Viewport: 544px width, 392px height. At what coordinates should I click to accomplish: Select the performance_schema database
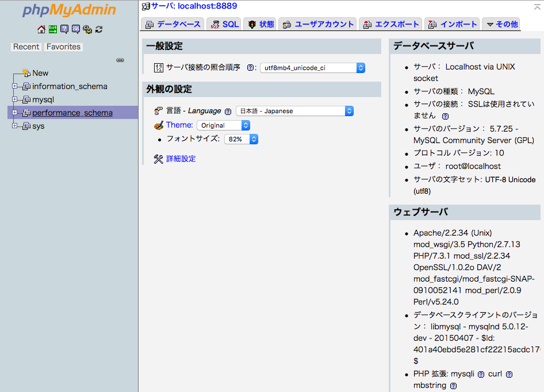(x=72, y=113)
